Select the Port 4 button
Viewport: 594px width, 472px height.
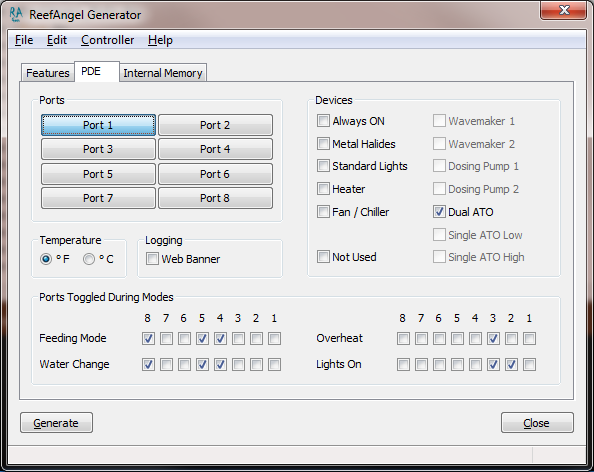click(215, 149)
